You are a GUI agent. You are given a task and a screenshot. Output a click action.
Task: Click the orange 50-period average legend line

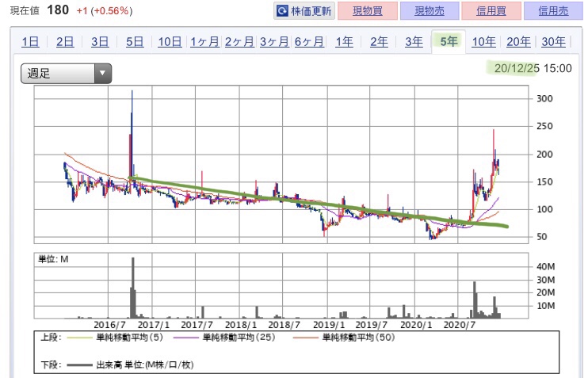[305, 338]
